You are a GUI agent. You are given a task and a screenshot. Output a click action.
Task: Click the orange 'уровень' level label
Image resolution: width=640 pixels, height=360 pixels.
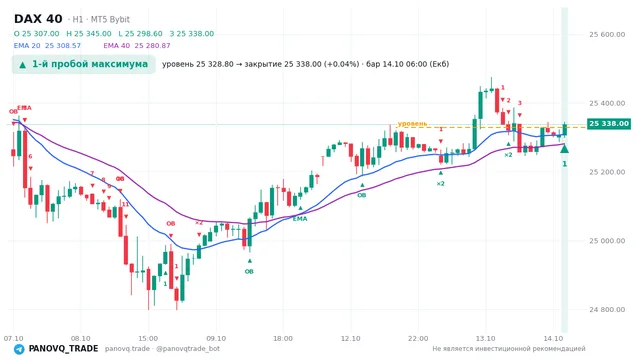tap(413, 123)
